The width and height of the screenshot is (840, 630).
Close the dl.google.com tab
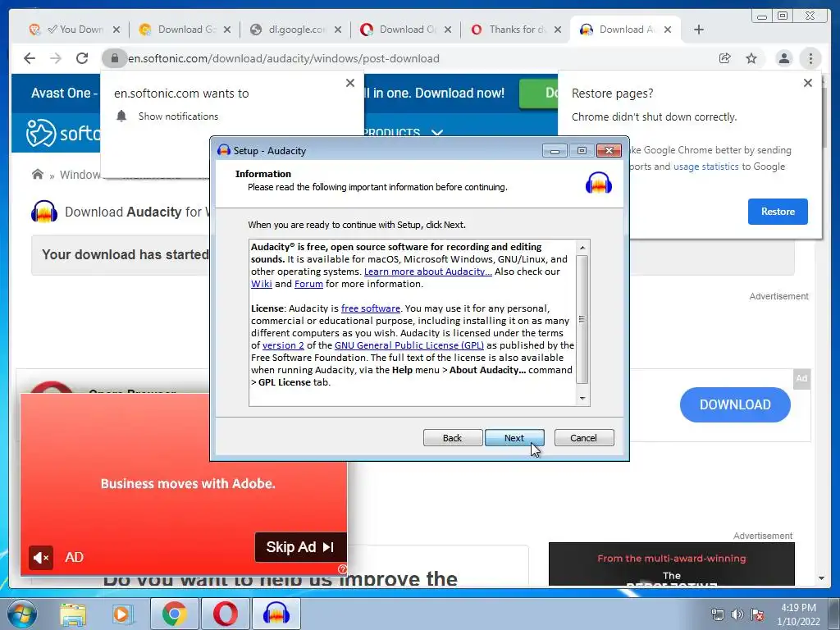point(337,30)
